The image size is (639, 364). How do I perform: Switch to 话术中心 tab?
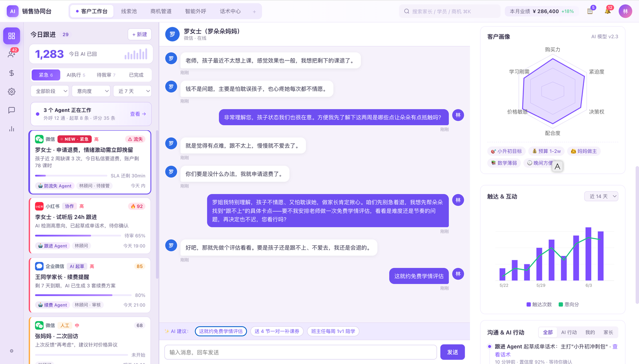pos(230,11)
